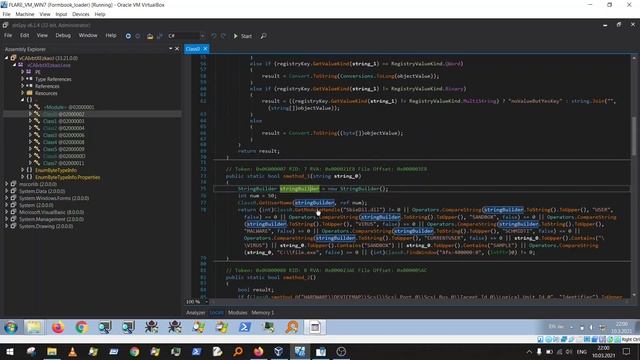Viewport: 640px width, 360px height.
Task: Open VirtualBox Machine menu
Action: 25,14
